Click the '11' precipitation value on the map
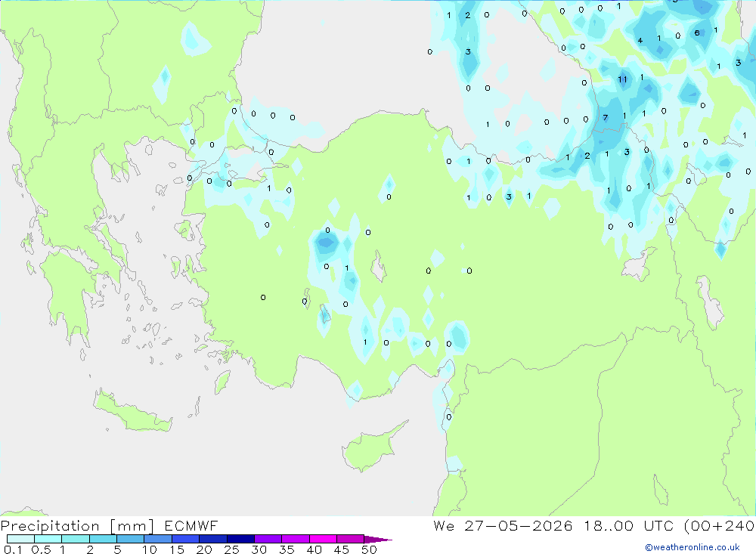Screen dimensions: 756x554 (x=622, y=79)
